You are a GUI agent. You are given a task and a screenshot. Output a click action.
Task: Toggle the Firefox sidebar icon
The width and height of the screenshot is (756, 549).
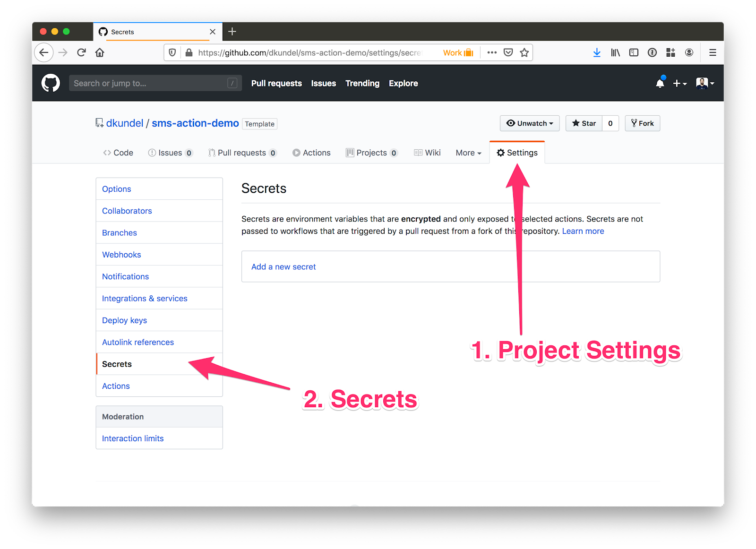[x=634, y=52]
